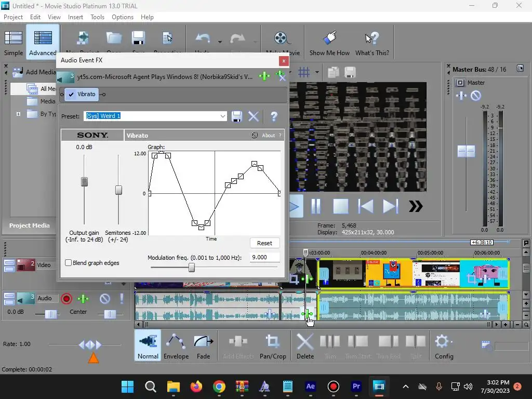This screenshot has height=399, width=532.
Task: Open plug-in chain green plus icon
Action: pyautogui.click(x=264, y=76)
